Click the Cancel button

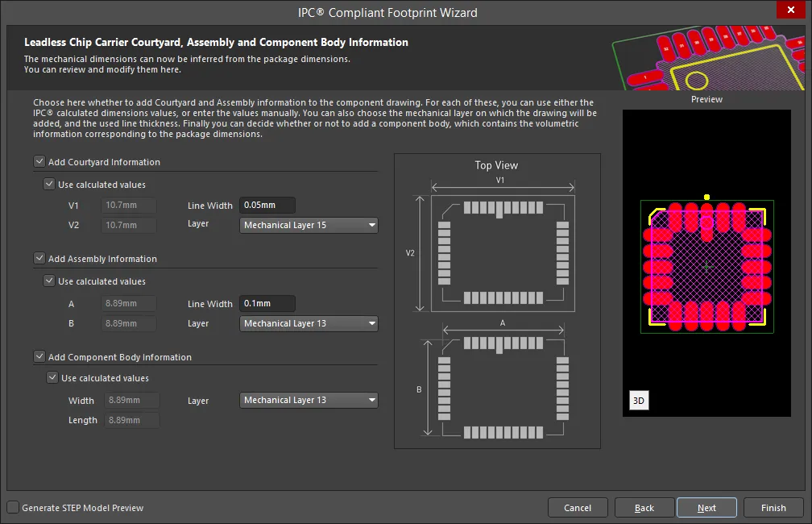(x=578, y=508)
